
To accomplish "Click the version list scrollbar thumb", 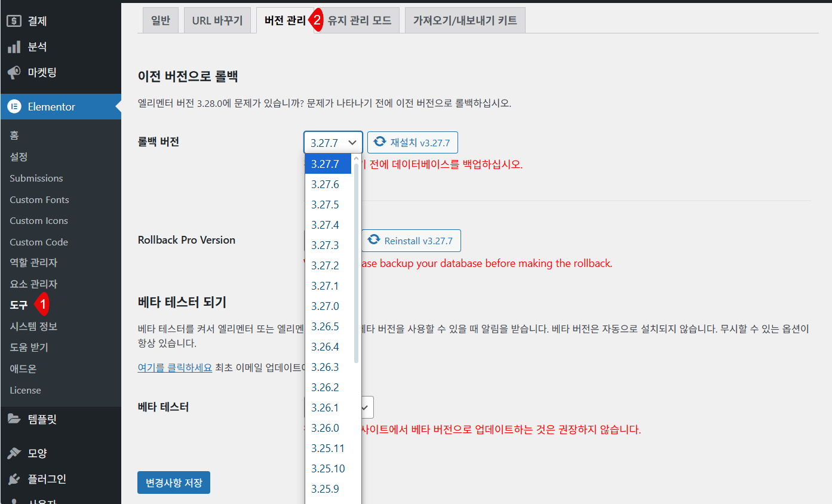I will coord(357,263).
